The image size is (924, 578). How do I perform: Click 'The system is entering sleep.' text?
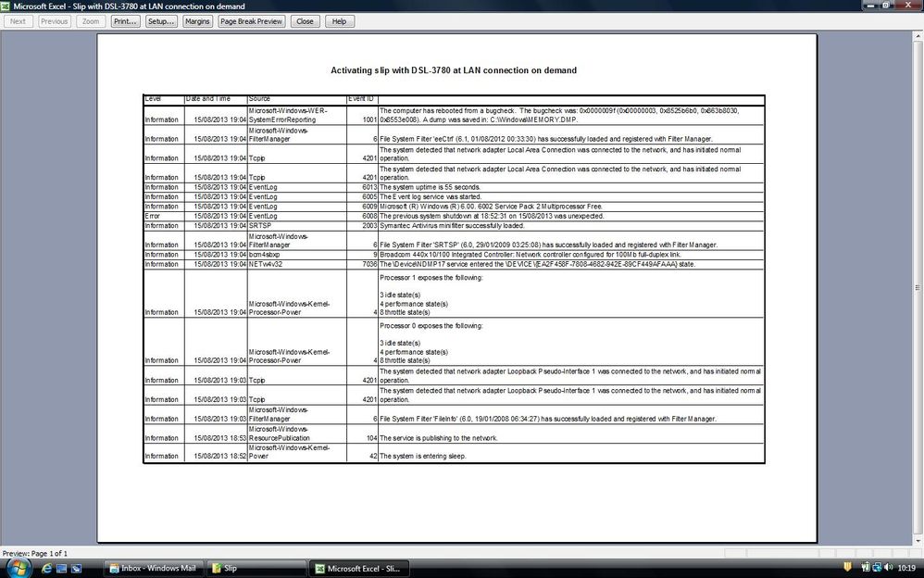point(422,456)
